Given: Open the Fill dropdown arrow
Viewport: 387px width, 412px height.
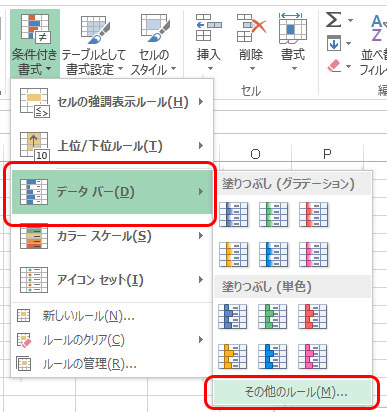Looking at the screenshot, I should pyautogui.click(x=349, y=43).
